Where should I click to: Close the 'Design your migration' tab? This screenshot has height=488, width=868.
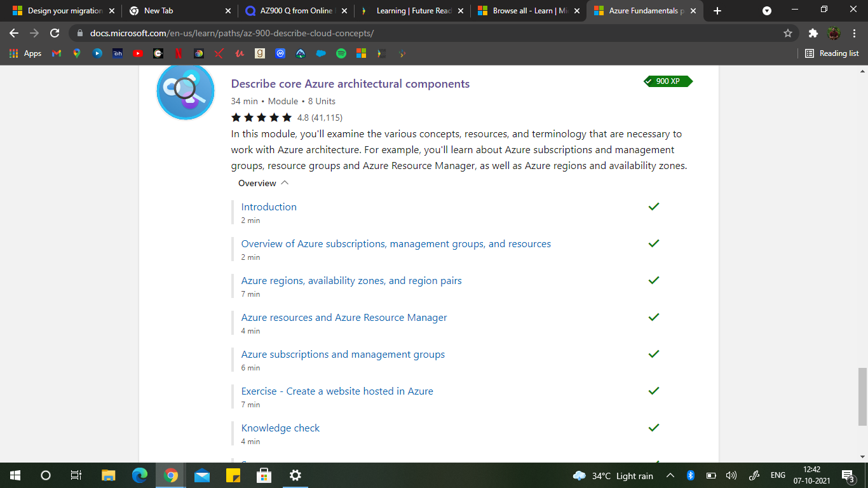[x=112, y=11]
